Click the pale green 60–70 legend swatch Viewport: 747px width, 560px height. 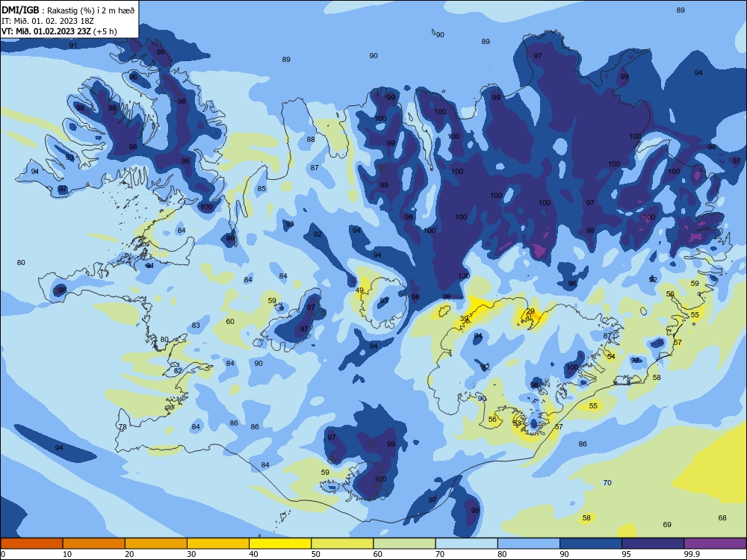[404, 544]
